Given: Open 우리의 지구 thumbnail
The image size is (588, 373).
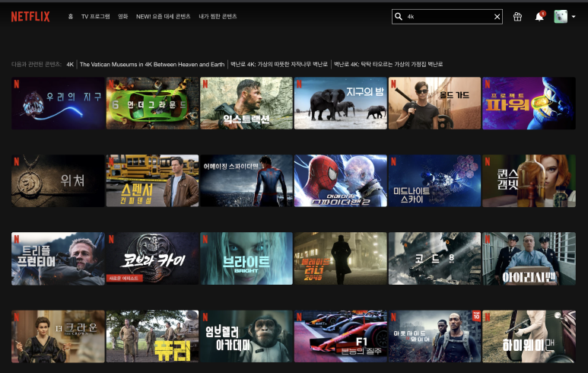Looking at the screenshot, I should tap(58, 104).
